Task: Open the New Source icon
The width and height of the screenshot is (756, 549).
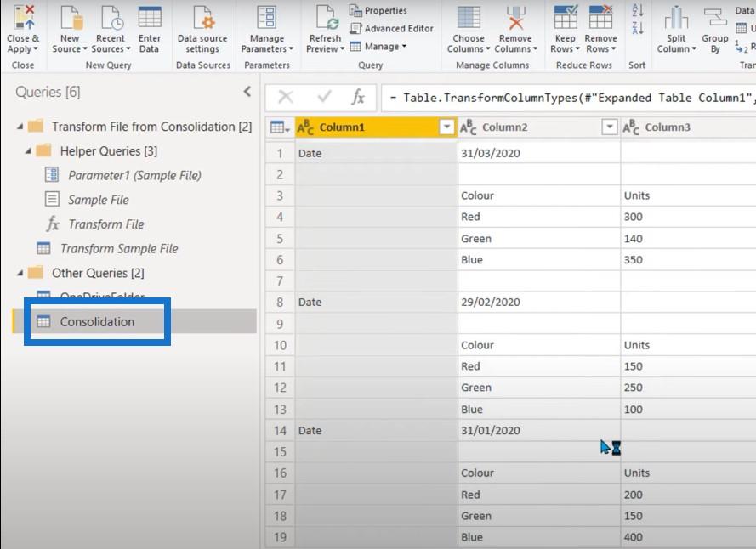Action: [71, 17]
